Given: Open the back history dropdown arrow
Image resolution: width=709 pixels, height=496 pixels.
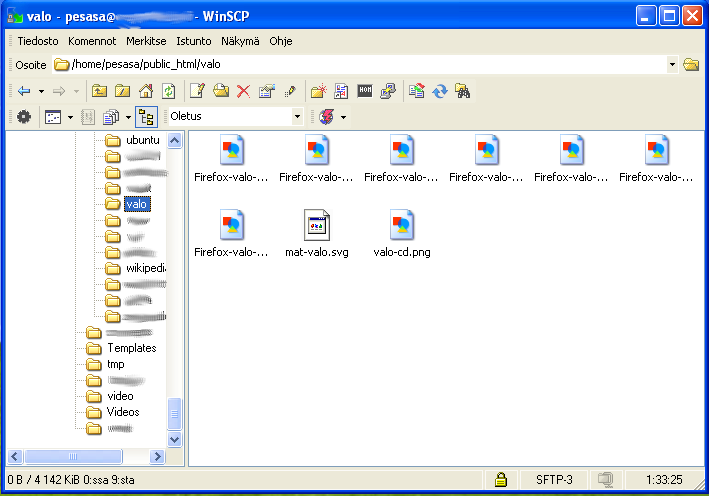Looking at the screenshot, I should pos(41,91).
